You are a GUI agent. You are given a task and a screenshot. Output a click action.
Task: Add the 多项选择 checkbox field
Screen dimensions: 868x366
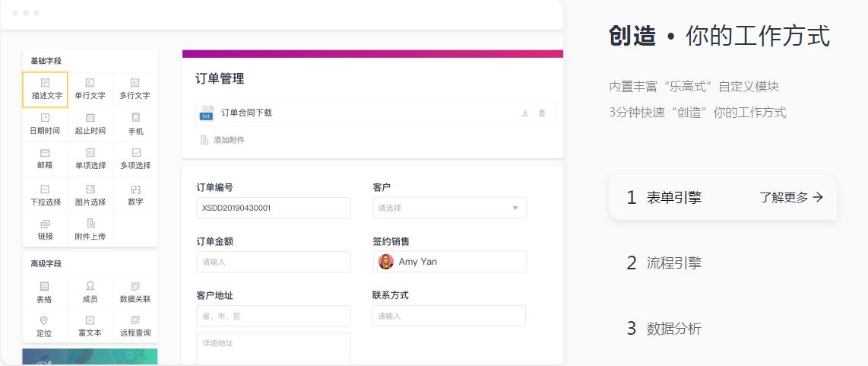pyautogui.click(x=135, y=158)
